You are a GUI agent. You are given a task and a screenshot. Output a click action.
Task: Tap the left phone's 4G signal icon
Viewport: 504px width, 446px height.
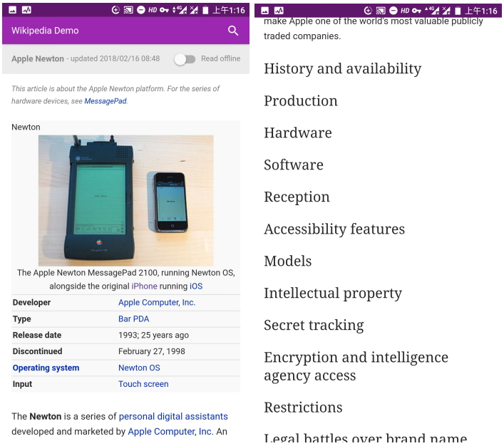coord(180,10)
